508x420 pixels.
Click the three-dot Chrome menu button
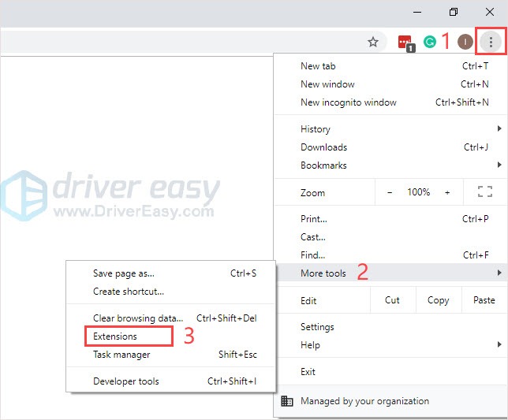(x=491, y=42)
